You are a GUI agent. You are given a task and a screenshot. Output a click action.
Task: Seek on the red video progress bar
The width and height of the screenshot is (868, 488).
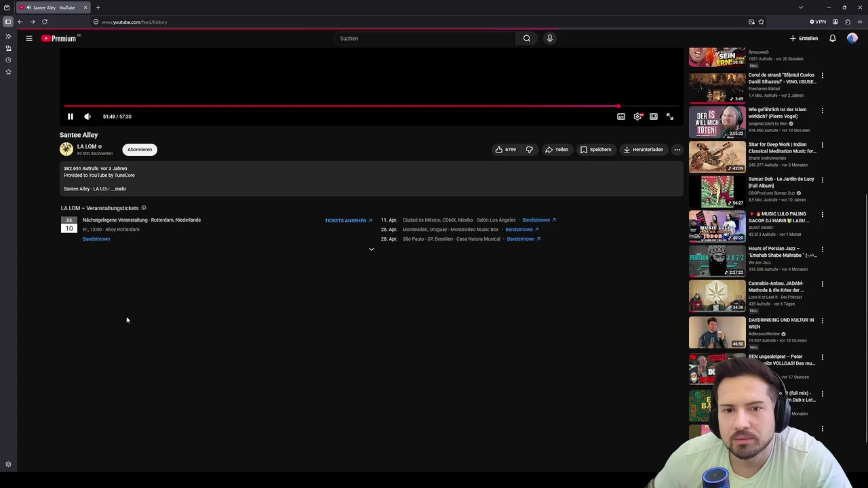(371, 106)
